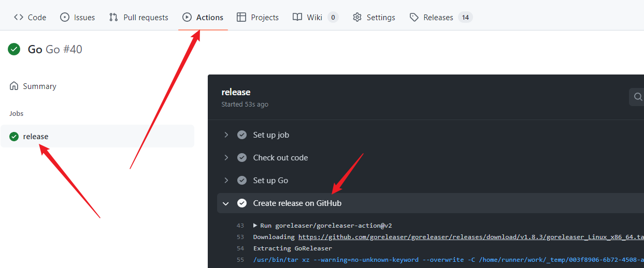The width and height of the screenshot is (644, 268).
Task: Click Set up Go status icon
Action: tap(242, 181)
